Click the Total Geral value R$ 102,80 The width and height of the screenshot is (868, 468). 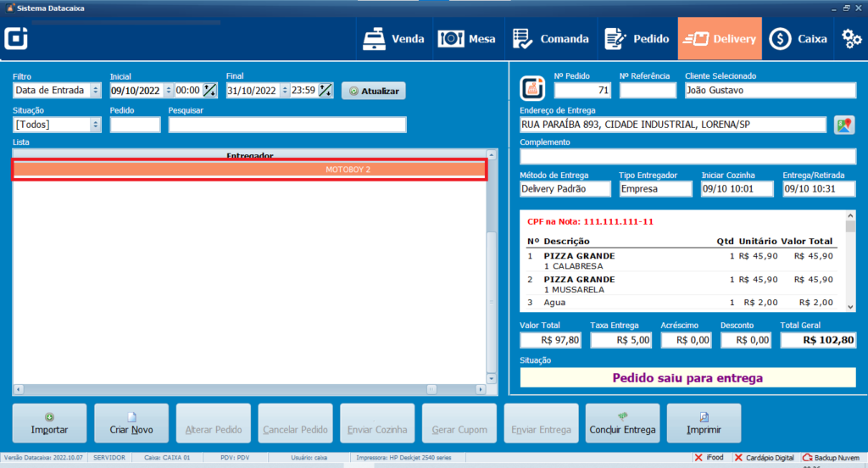[818, 340]
